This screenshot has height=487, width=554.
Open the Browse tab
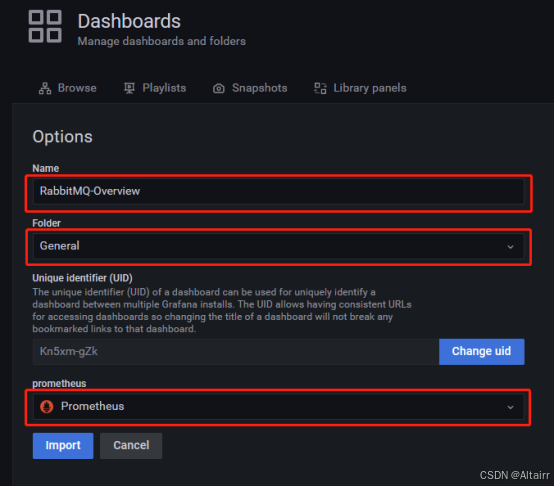click(x=67, y=88)
